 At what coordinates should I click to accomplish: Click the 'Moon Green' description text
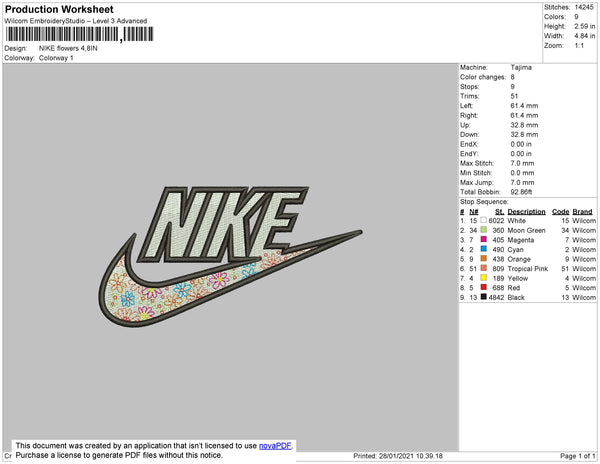tap(526, 230)
